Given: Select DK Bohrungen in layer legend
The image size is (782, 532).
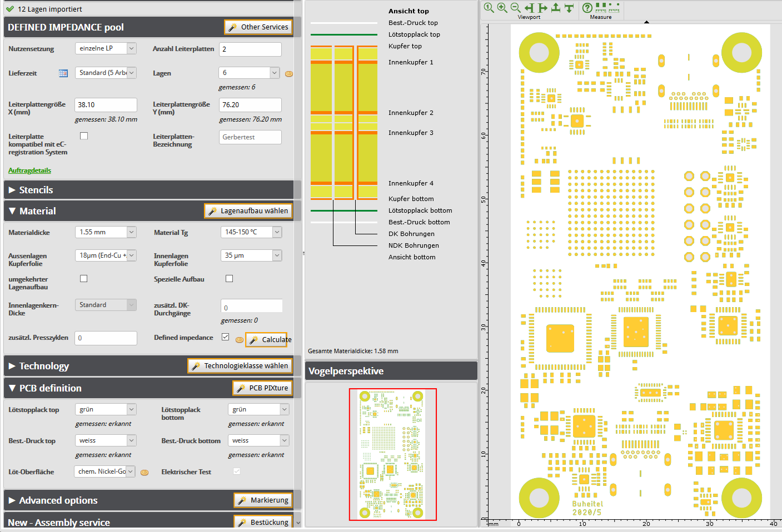Looking at the screenshot, I should [411, 234].
